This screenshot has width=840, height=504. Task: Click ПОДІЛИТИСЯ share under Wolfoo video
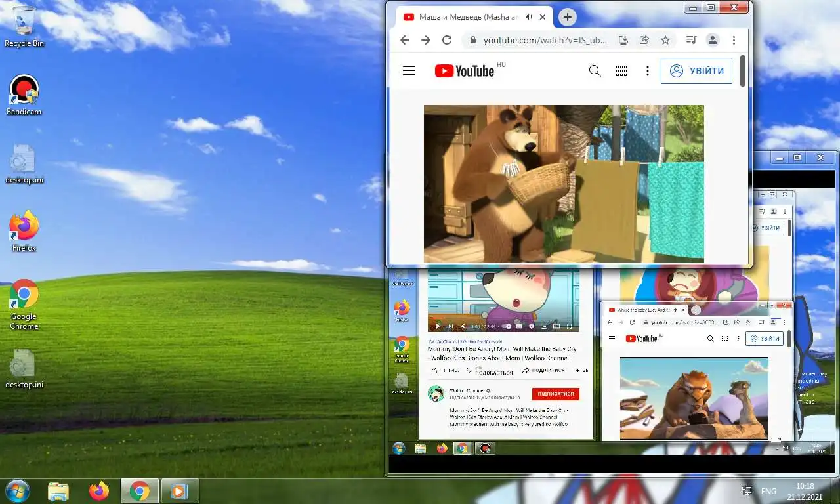(543, 370)
